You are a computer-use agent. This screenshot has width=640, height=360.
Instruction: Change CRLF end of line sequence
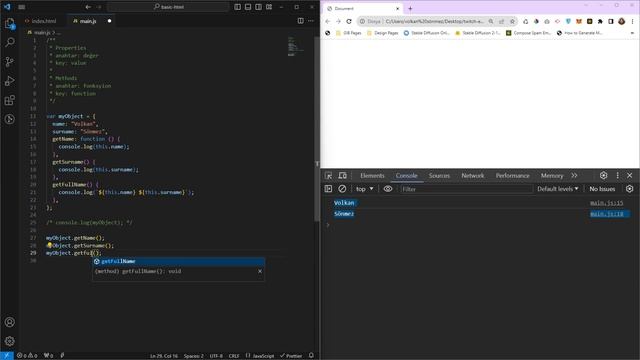click(234, 356)
